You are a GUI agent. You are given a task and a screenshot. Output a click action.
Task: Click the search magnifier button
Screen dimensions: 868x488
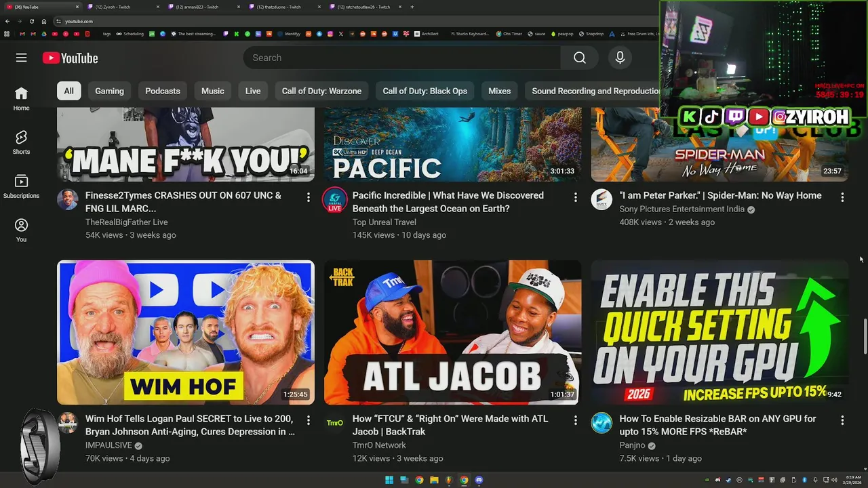click(580, 58)
